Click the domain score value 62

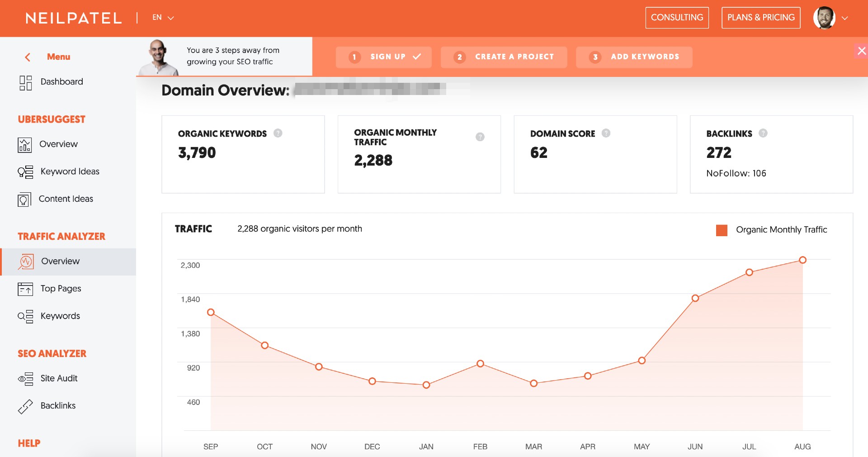(538, 152)
